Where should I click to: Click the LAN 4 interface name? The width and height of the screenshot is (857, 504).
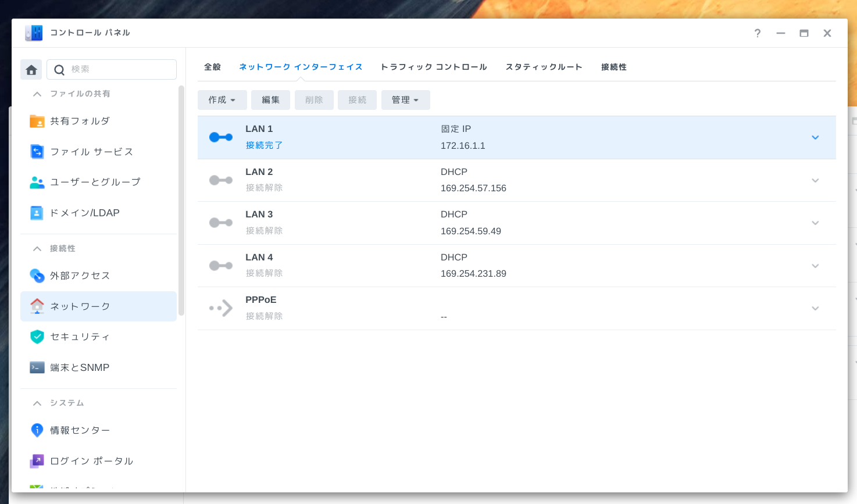(259, 258)
